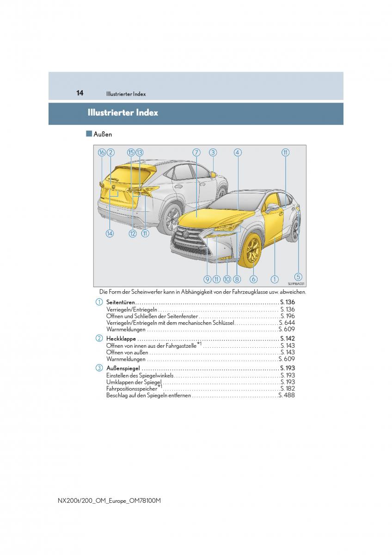
Task: Click small 'Illustrierter Index' running header text
Action: 126,94
